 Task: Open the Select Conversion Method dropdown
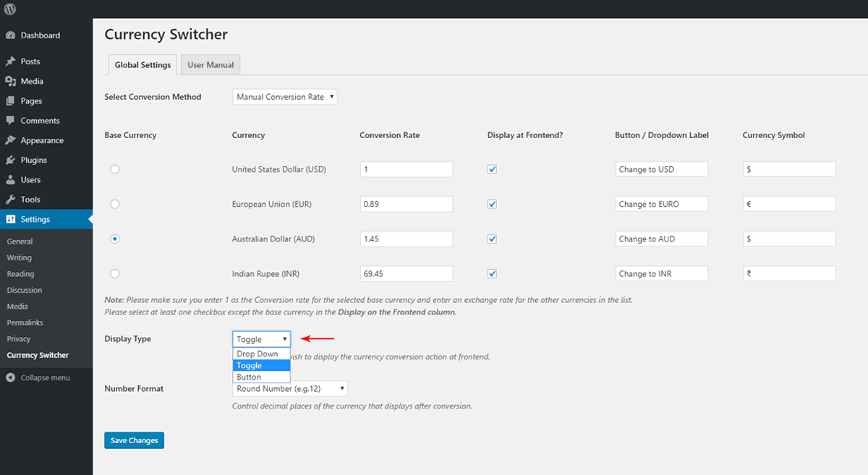(x=285, y=97)
